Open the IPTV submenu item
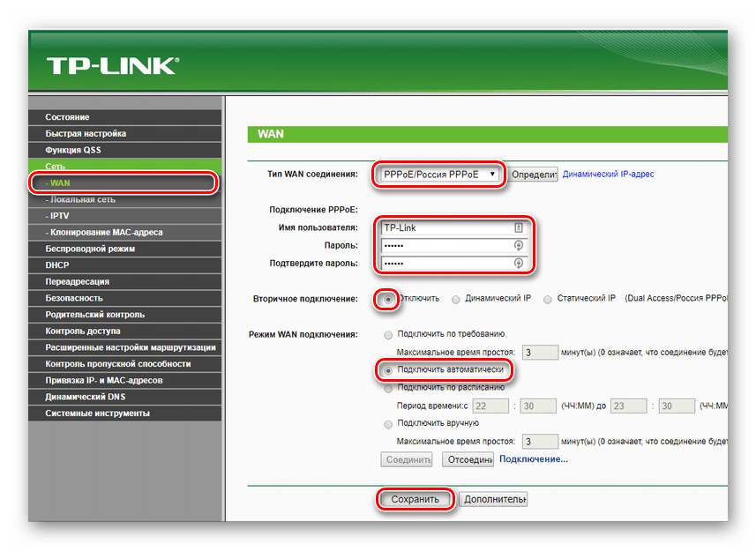756x551 pixels. [125, 216]
